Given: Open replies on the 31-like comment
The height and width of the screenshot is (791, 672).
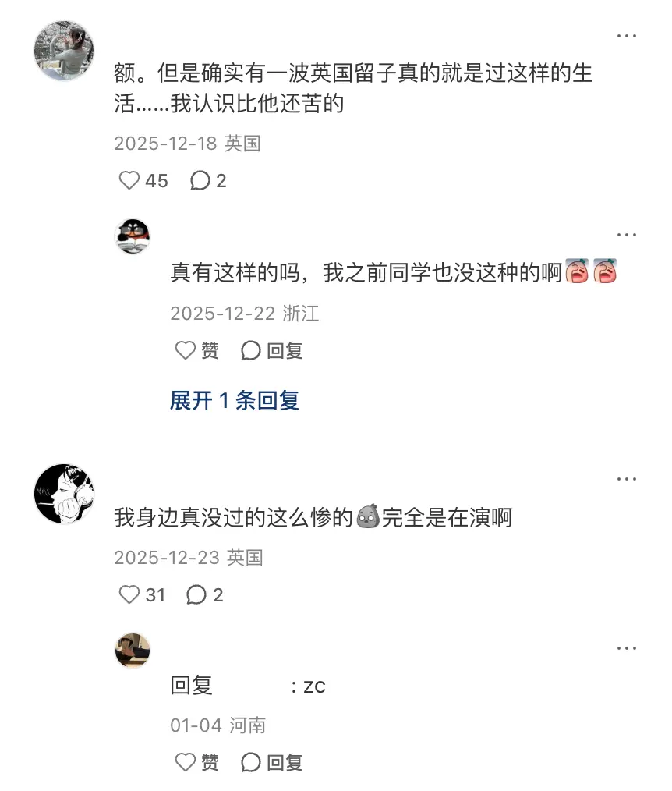Looking at the screenshot, I should [205, 594].
